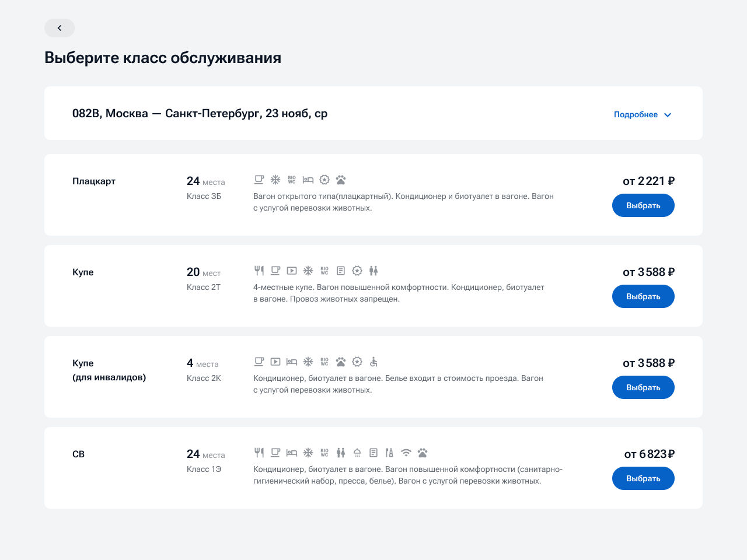This screenshot has height=560, width=747.
Task: Click the bed linen icon in Плацкарт row
Action: coord(308,180)
